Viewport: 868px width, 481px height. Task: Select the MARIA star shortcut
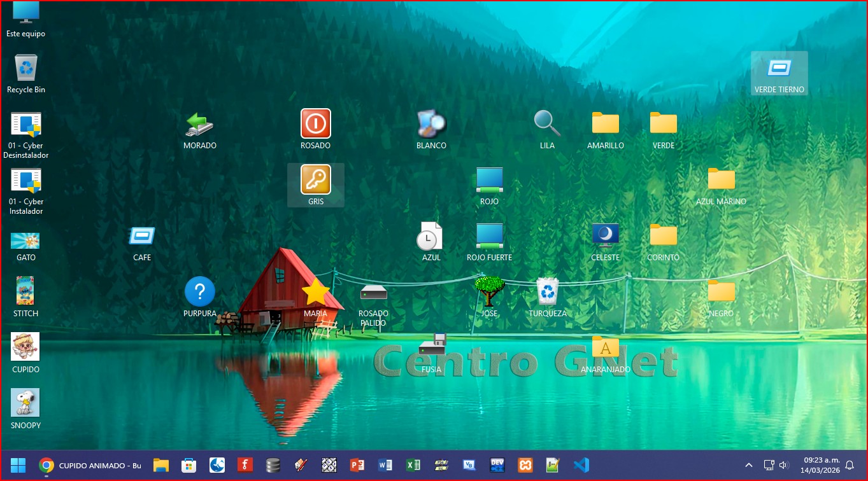[x=315, y=292]
